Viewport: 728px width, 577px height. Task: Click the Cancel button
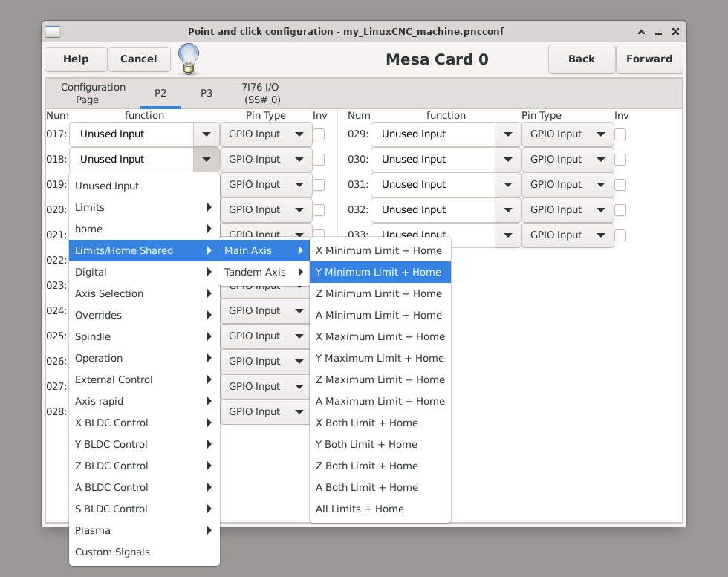139,59
